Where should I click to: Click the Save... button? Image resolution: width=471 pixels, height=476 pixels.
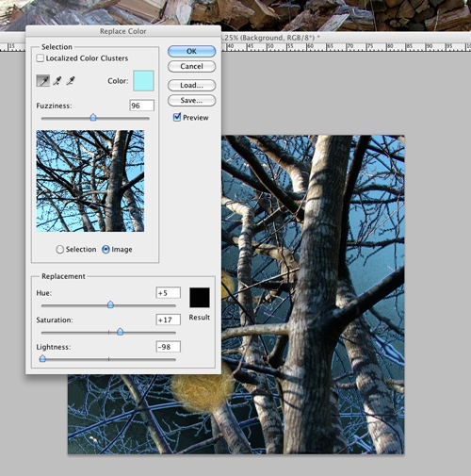click(191, 101)
